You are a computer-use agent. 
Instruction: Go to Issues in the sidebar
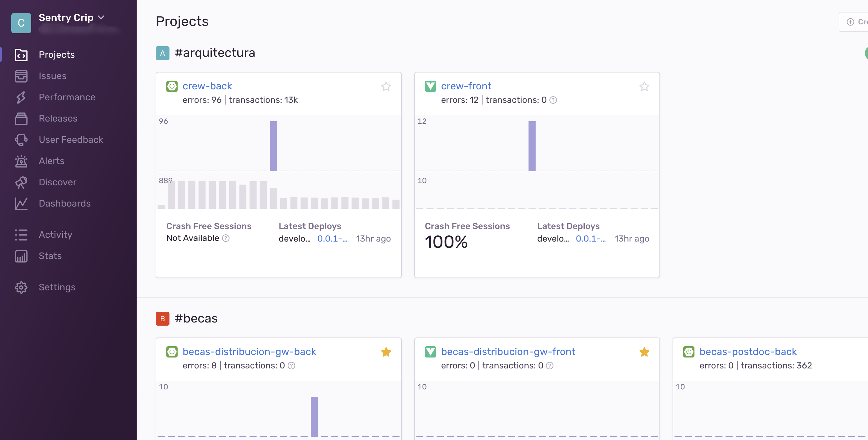53,76
